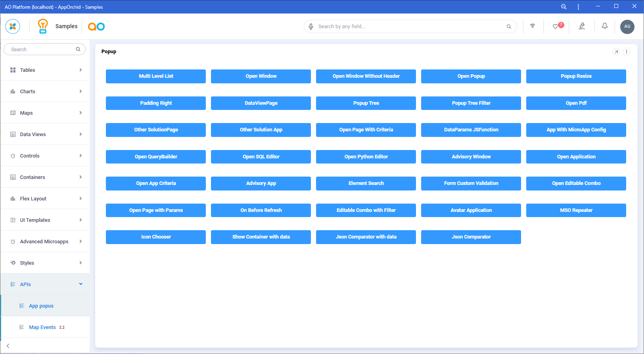Open the Popup panel three-dot menu
Image resolution: width=644 pixels, height=354 pixels.
pyautogui.click(x=627, y=52)
